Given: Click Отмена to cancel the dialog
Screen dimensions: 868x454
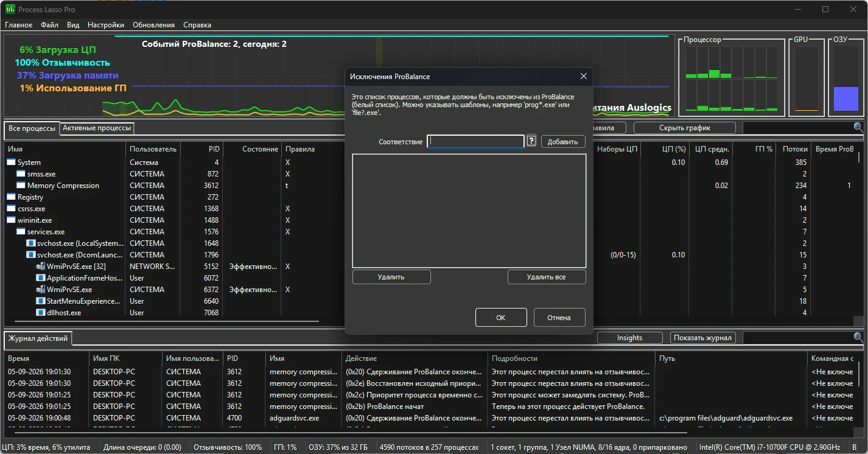Looking at the screenshot, I should point(559,318).
